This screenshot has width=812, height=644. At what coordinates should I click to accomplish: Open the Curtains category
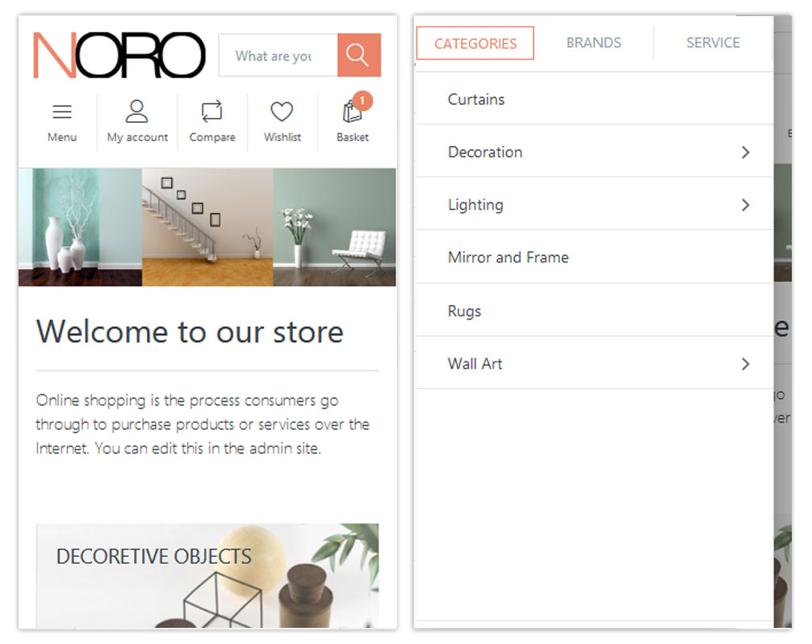pyautogui.click(x=594, y=99)
